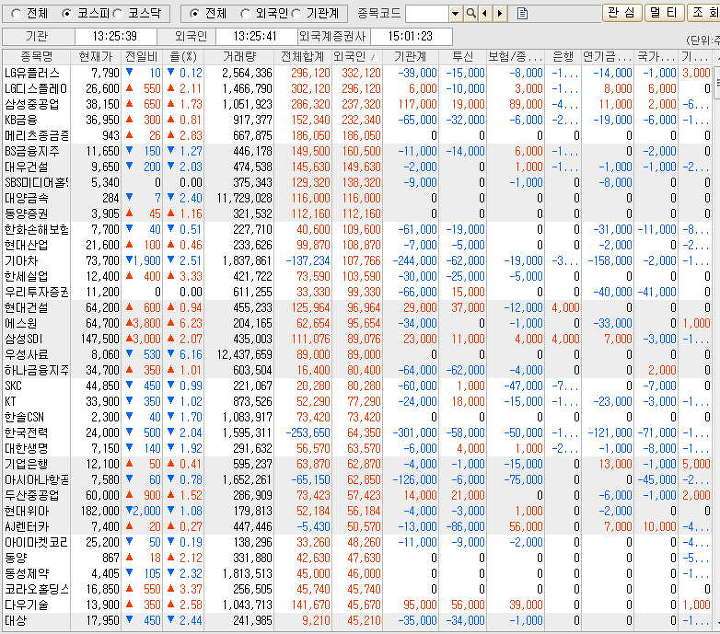Select the 삼성SDI row
720x634 pixels.
(358, 339)
